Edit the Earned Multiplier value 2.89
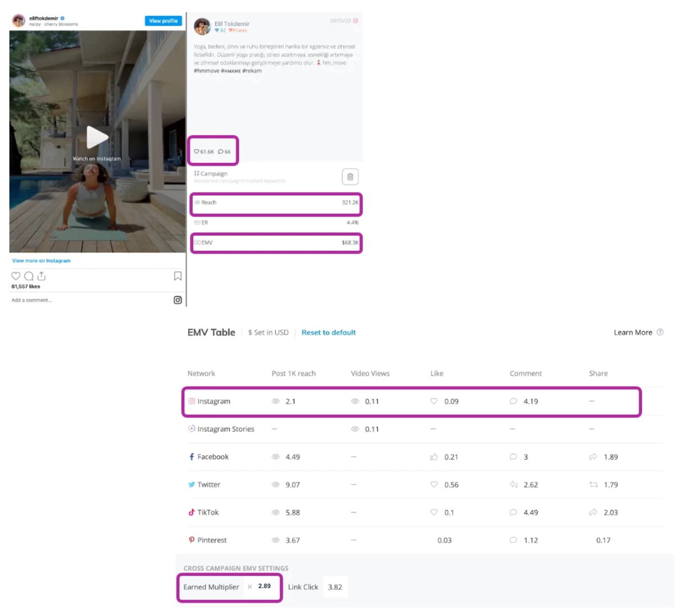 (x=264, y=586)
